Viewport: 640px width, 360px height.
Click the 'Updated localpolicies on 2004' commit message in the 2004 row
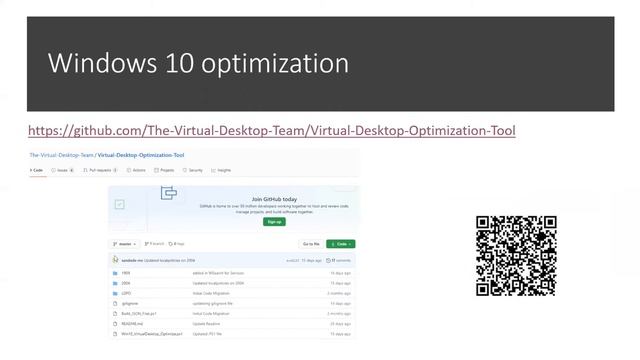point(218,283)
